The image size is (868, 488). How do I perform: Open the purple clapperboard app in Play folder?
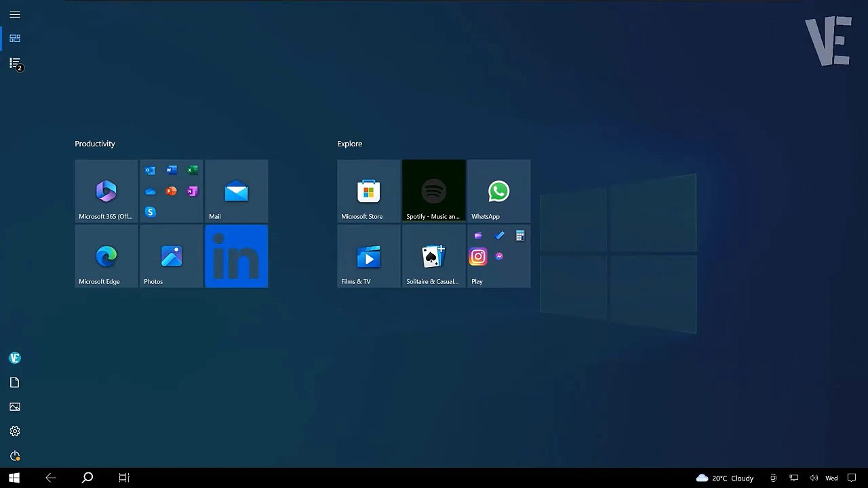(478, 236)
